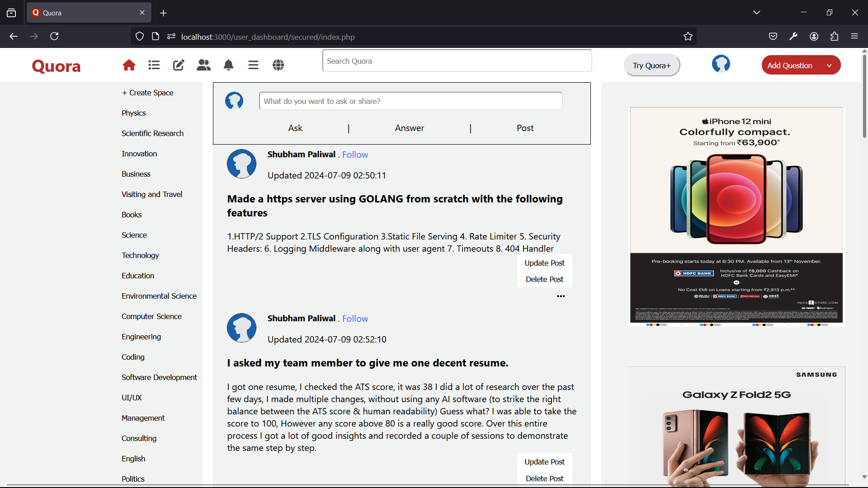
Task: Go to Quora home icon
Action: (x=129, y=65)
